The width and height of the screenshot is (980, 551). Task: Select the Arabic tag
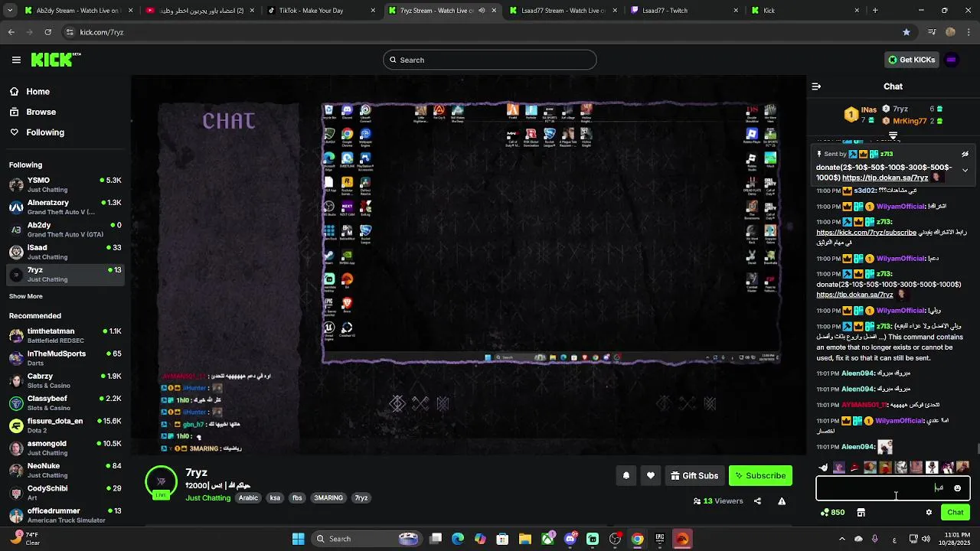(x=248, y=498)
